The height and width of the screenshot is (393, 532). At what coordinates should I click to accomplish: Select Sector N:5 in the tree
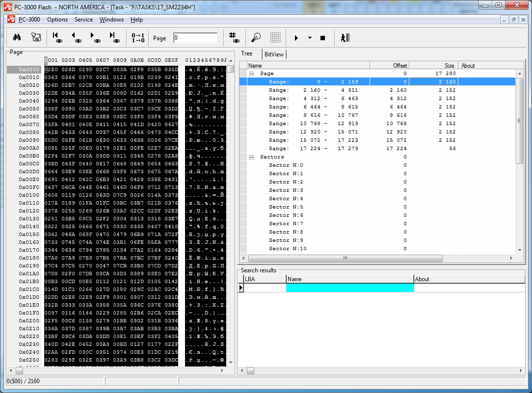(286, 207)
